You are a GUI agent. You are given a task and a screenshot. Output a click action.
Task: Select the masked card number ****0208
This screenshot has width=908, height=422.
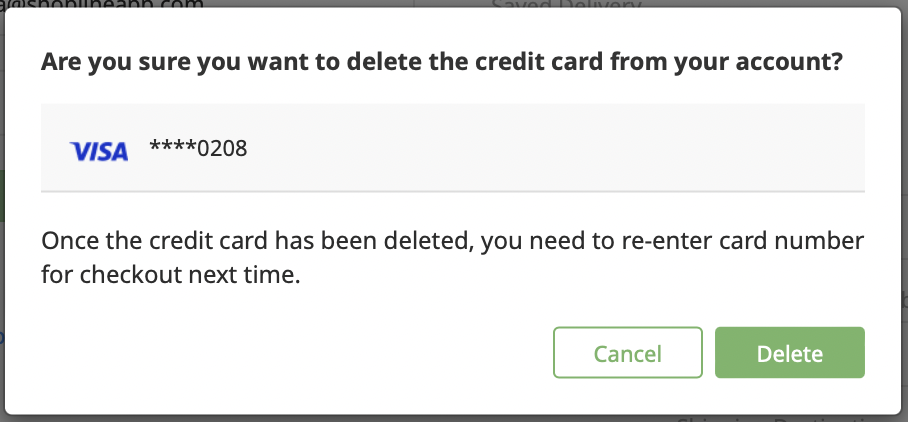[x=198, y=149]
